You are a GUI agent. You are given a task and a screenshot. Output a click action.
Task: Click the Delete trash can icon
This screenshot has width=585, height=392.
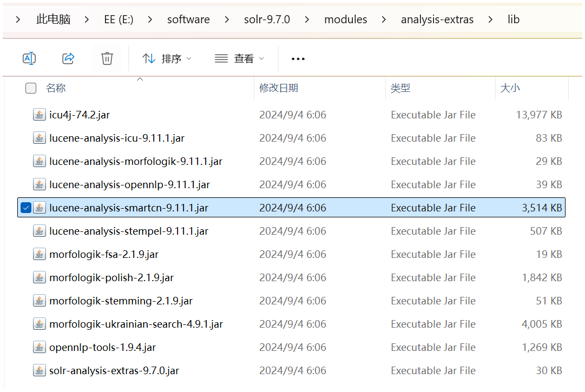point(107,58)
